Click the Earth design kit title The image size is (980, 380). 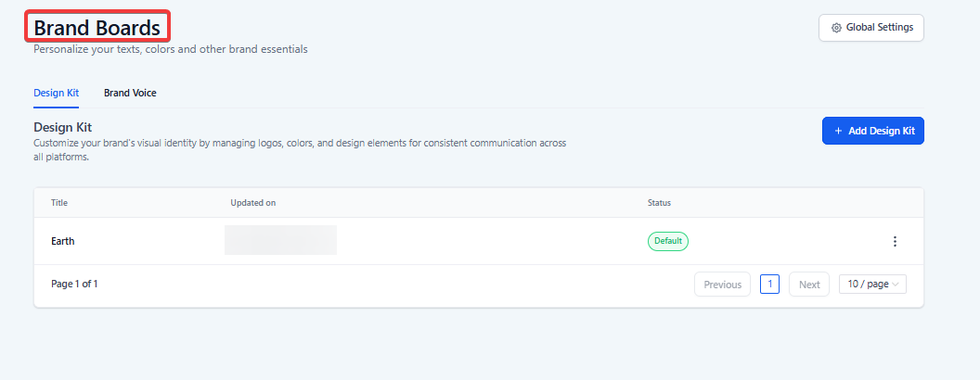[x=63, y=241]
